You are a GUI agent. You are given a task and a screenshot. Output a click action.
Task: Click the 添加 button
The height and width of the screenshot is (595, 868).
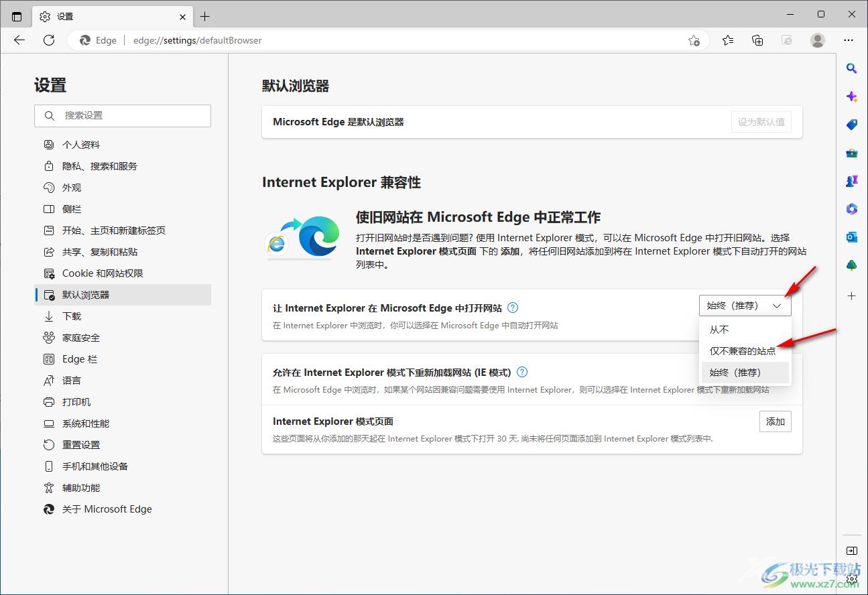(776, 421)
